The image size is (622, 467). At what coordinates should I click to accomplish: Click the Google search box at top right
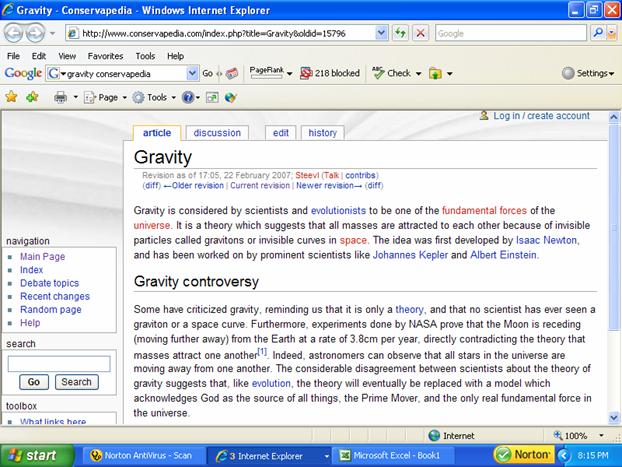511,33
